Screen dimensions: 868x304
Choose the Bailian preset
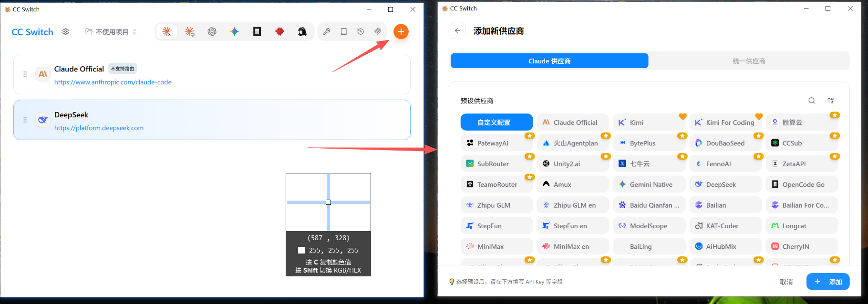[x=725, y=205]
